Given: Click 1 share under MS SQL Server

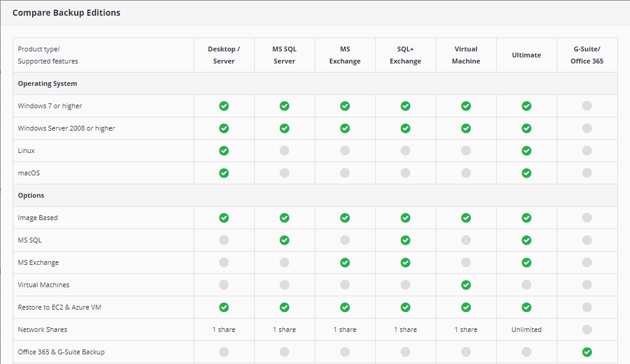Looking at the screenshot, I should pos(284,330).
